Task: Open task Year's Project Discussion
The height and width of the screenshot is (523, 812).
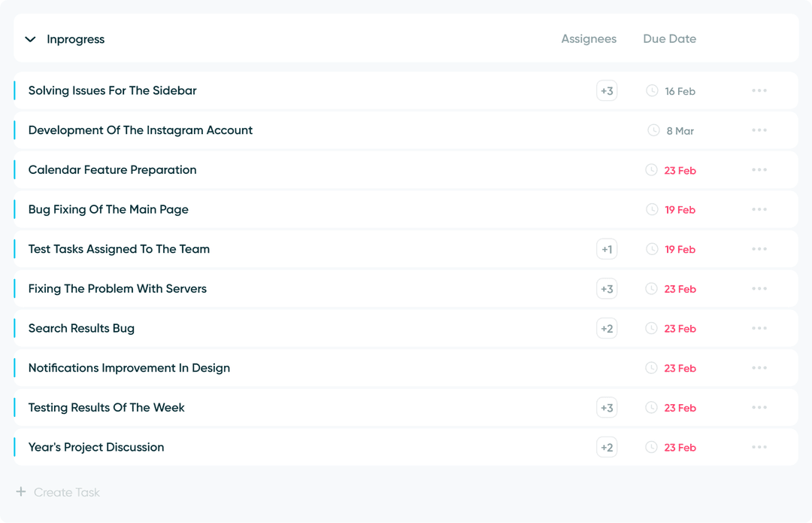Action: point(95,447)
